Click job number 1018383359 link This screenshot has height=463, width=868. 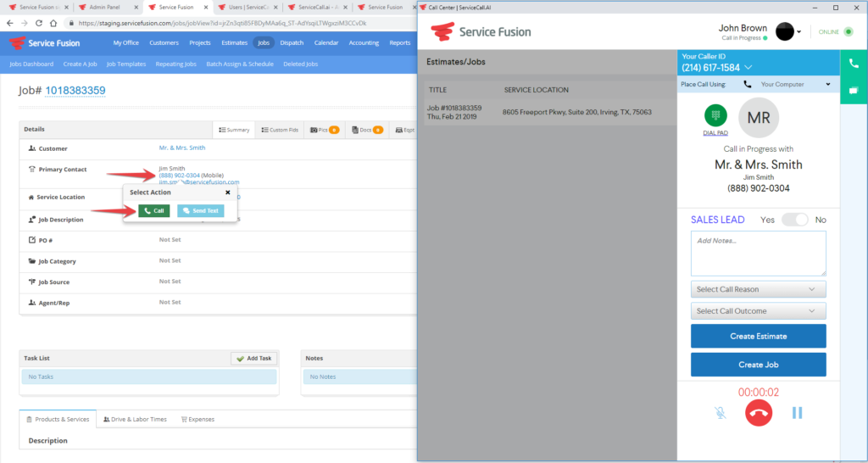[75, 91]
